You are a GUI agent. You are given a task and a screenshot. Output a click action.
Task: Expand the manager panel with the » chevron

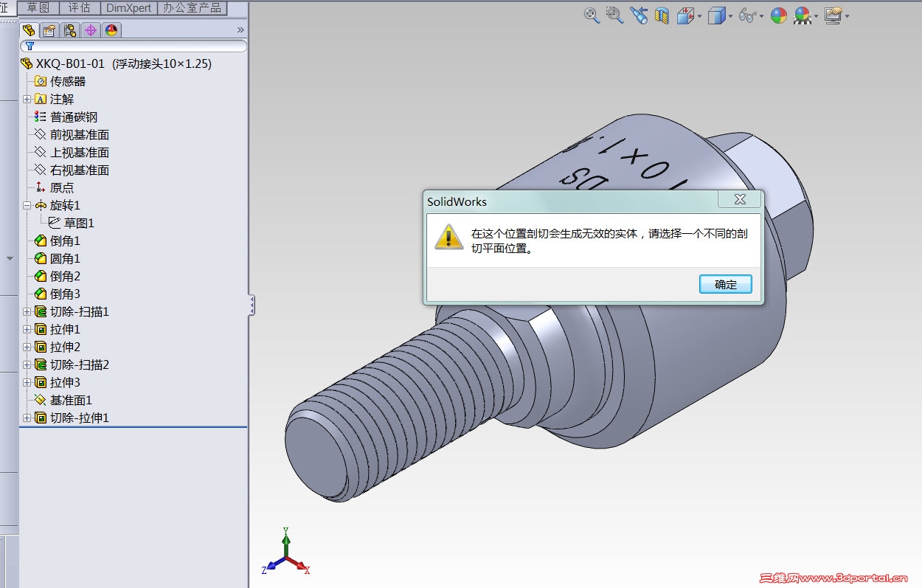pyautogui.click(x=240, y=30)
